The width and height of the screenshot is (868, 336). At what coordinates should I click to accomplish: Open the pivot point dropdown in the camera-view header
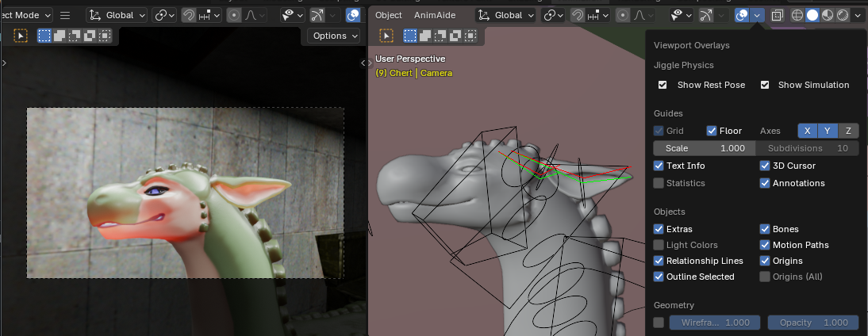(165, 16)
